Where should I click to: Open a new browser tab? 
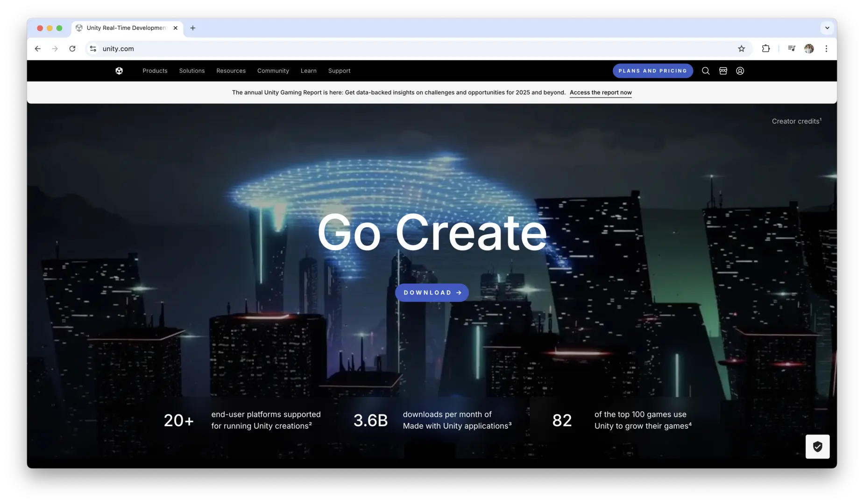tap(193, 28)
